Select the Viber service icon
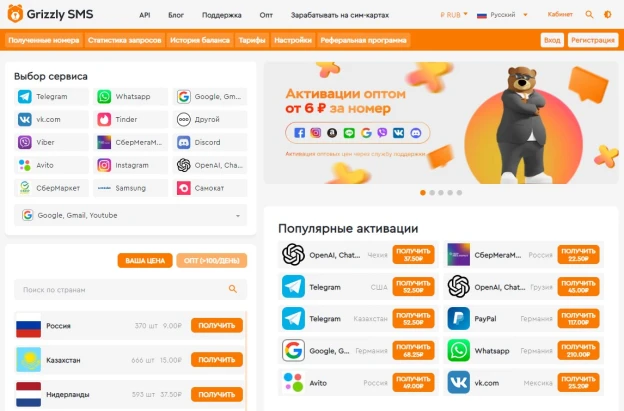 click(x=25, y=142)
